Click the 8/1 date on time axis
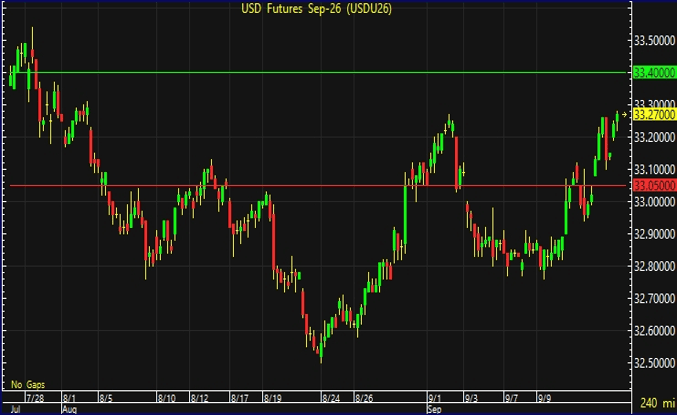The height and width of the screenshot is (415, 677). 69,398
